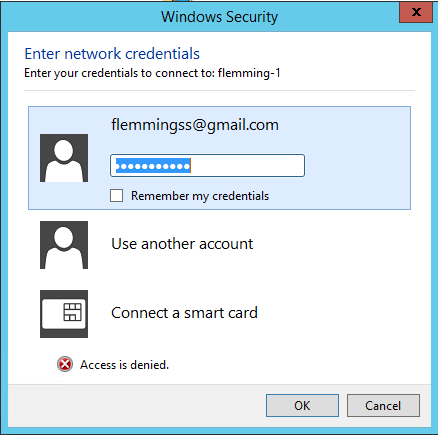The width and height of the screenshot is (438, 435).
Task: Click the highlighted password dots
Action: coord(153,166)
